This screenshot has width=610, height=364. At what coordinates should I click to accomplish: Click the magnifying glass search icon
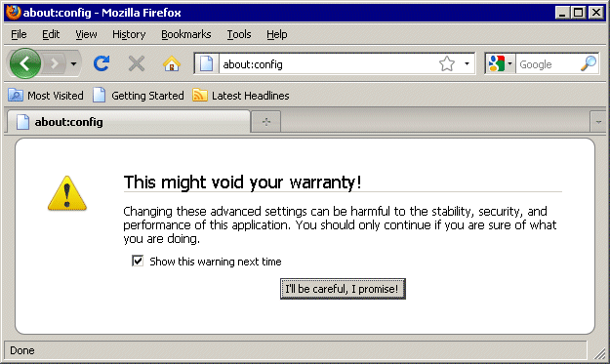[589, 63]
